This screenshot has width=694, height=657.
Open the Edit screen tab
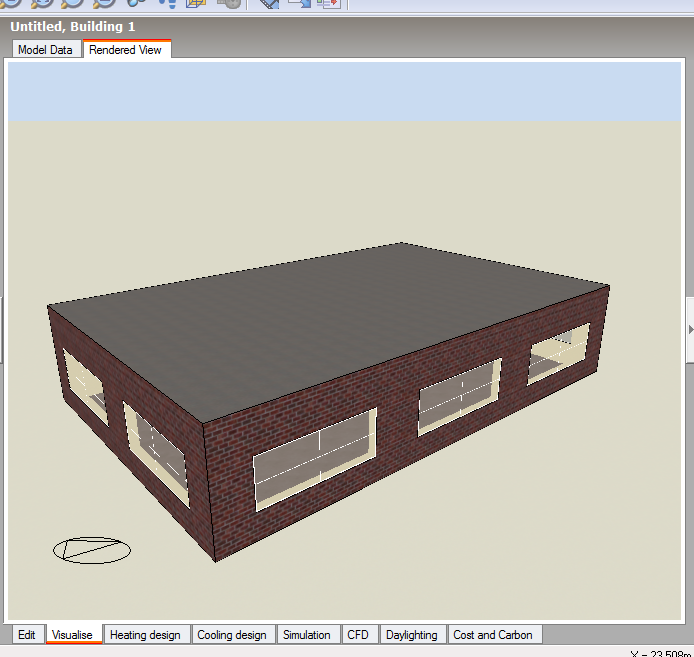27,634
